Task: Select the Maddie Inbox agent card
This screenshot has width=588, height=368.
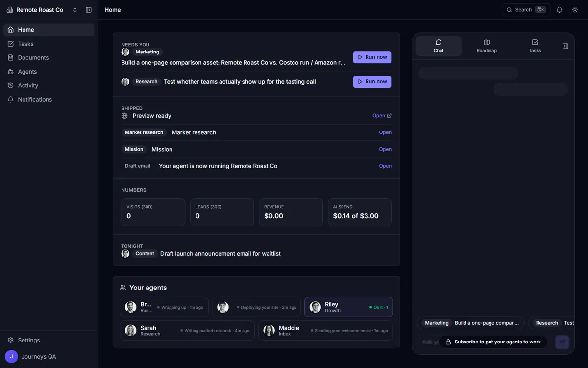Action: [x=325, y=331]
